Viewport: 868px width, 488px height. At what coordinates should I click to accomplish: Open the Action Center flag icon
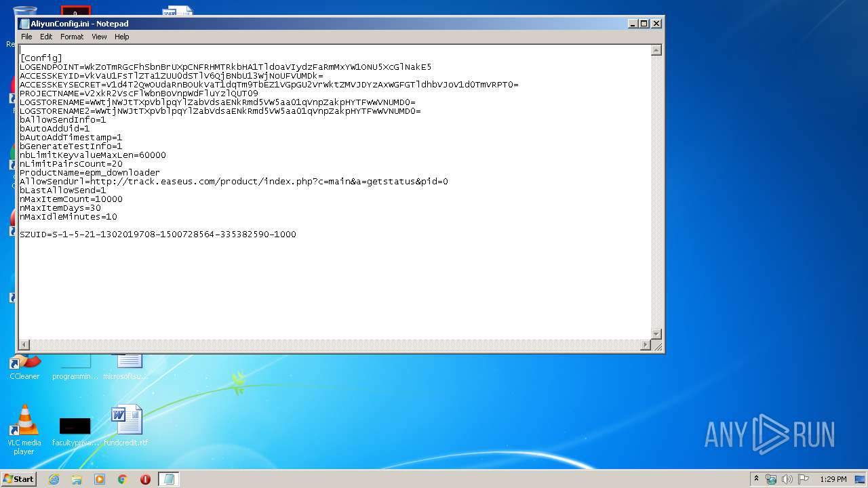(804, 479)
